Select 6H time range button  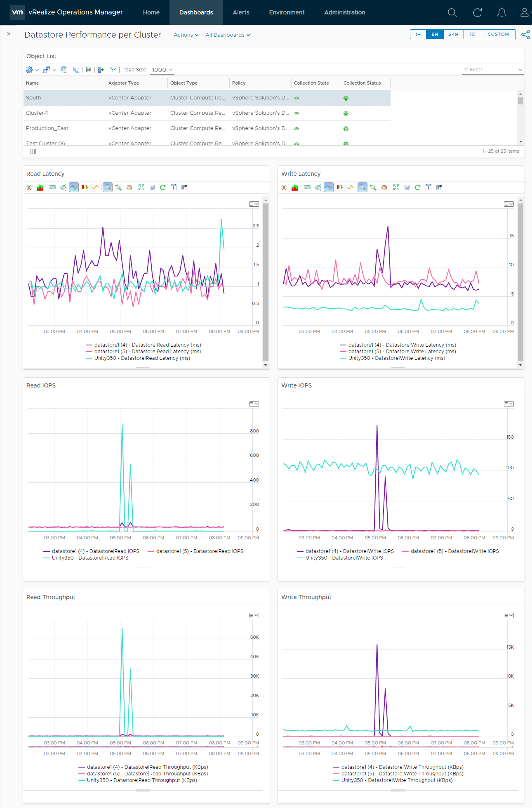coord(435,34)
